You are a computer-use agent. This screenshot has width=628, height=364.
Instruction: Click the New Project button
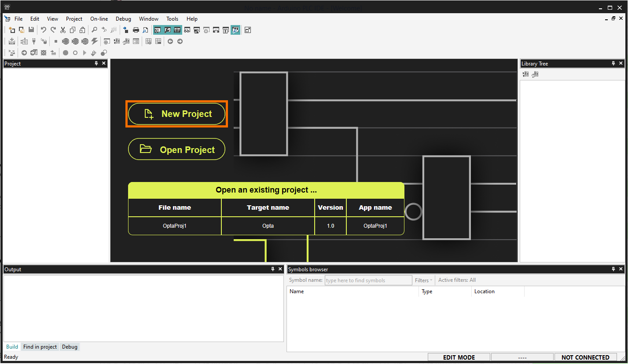point(176,114)
